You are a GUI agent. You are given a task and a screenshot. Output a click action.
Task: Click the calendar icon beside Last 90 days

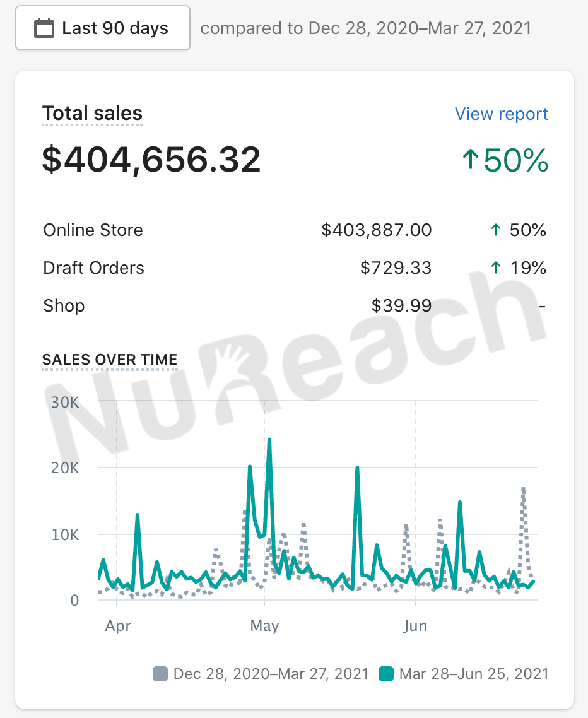pos(44,28)
